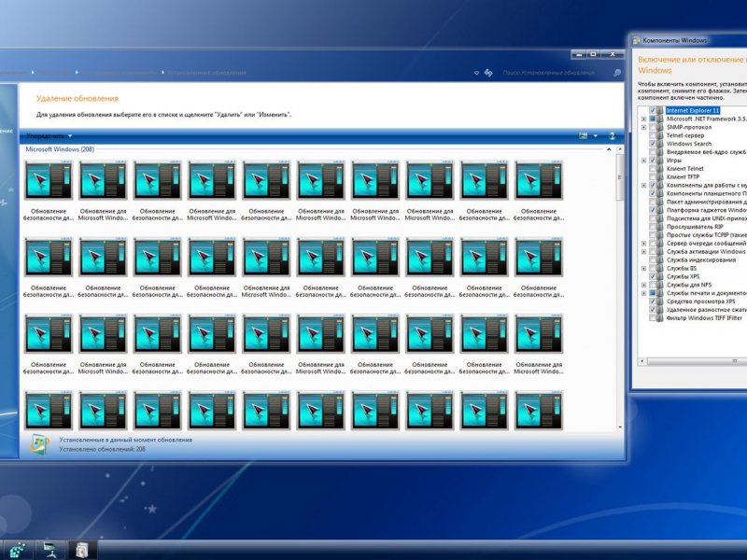Expand the SNMP-протокол tree node

pos(643,127)
